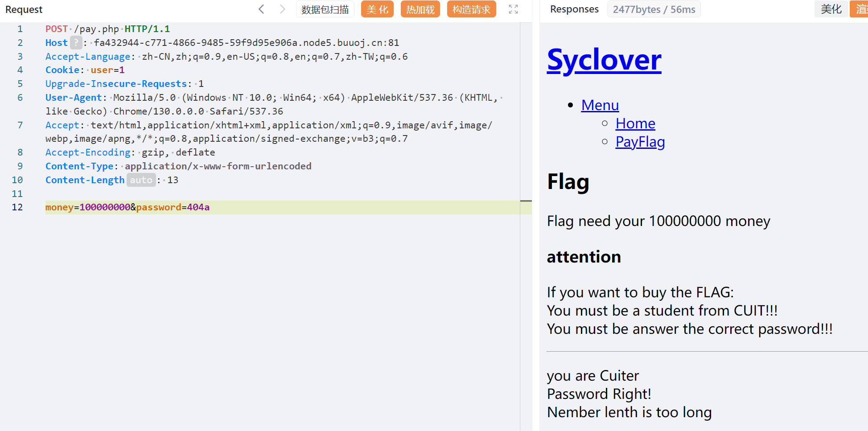Image resolution: width=868 pixels, height=431 pixels.
Task: Click the Host header help badge
Action: (76, 43)
